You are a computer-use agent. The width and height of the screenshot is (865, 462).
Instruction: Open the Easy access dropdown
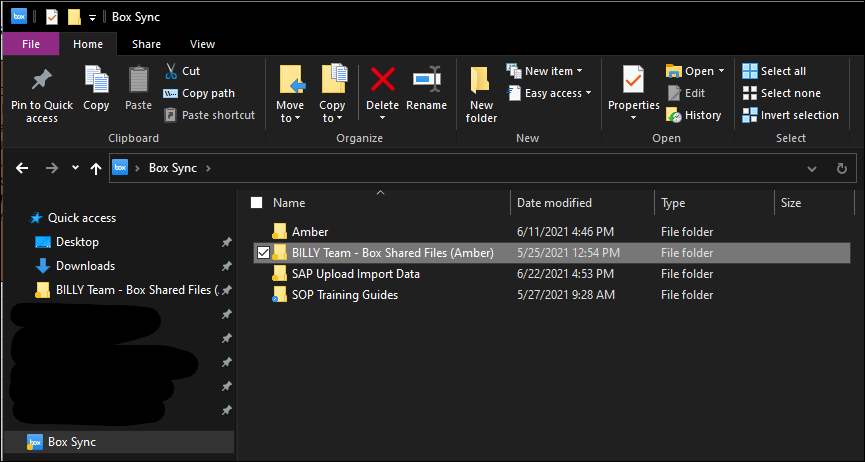point(549,93)
